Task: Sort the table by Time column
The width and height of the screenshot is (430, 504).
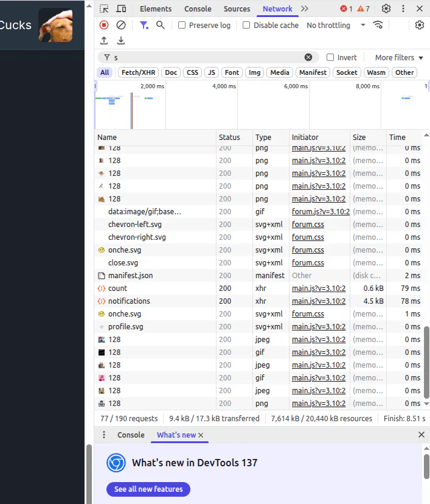Action: (404, 137)
